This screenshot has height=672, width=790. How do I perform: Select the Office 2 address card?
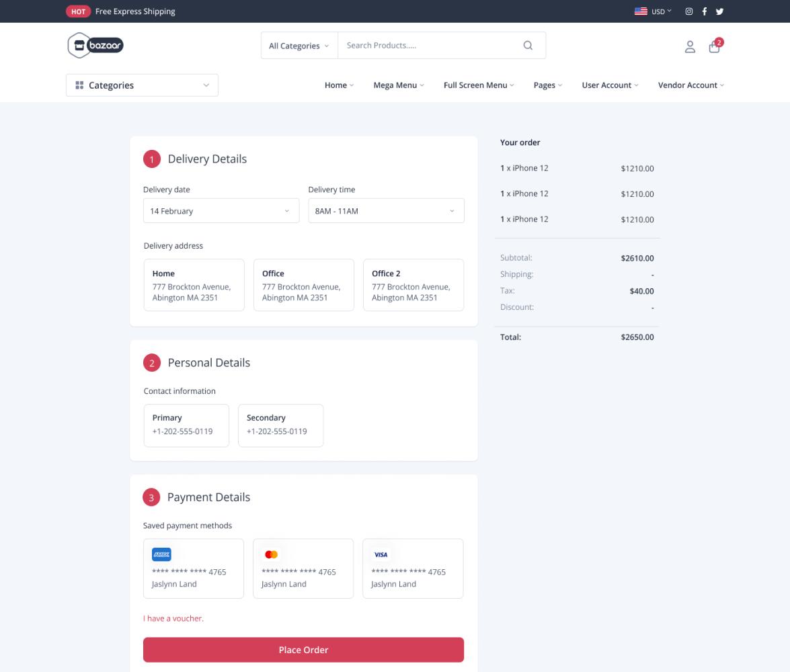(413, 285)
